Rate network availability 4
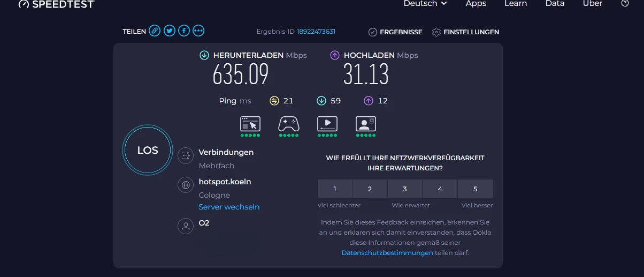Screen dimensions: 644x277 tap(440, 189)
